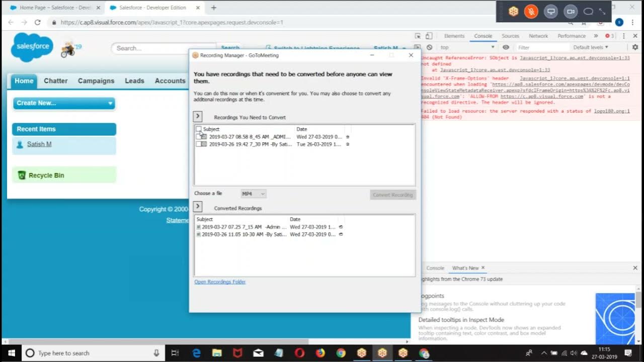This screenshot has height=362, width=644.
Task: Close the What's New drawer tab
Action: coord(483,268)
